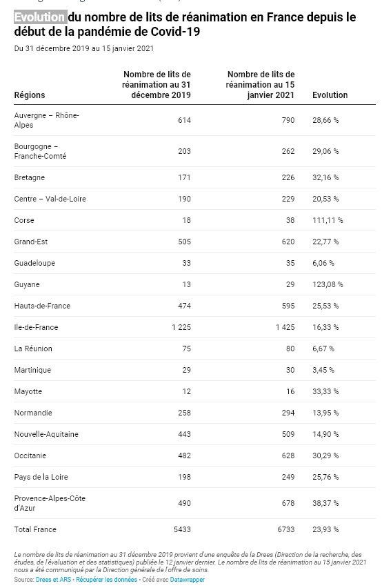Image resolution: width=382 pixels, height=588 pixels.
Task: Click the 31 décembre 2019 column header
Action: tap(157, 84)
